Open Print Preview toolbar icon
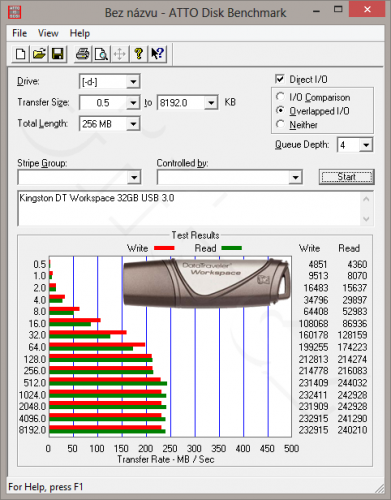The image size is (391, 500). (x=101, y=54)
